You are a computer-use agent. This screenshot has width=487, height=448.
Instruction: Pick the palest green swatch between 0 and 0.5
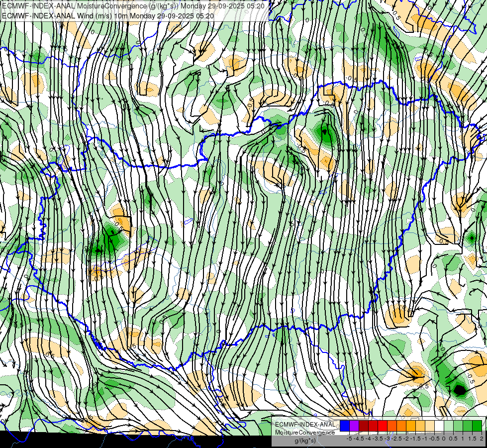[449, 426]
